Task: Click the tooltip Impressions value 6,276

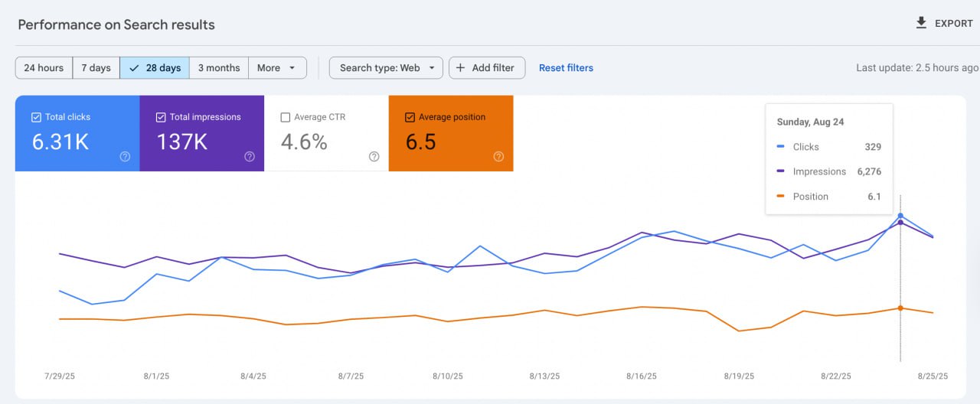Action: (x=869, y=171)
